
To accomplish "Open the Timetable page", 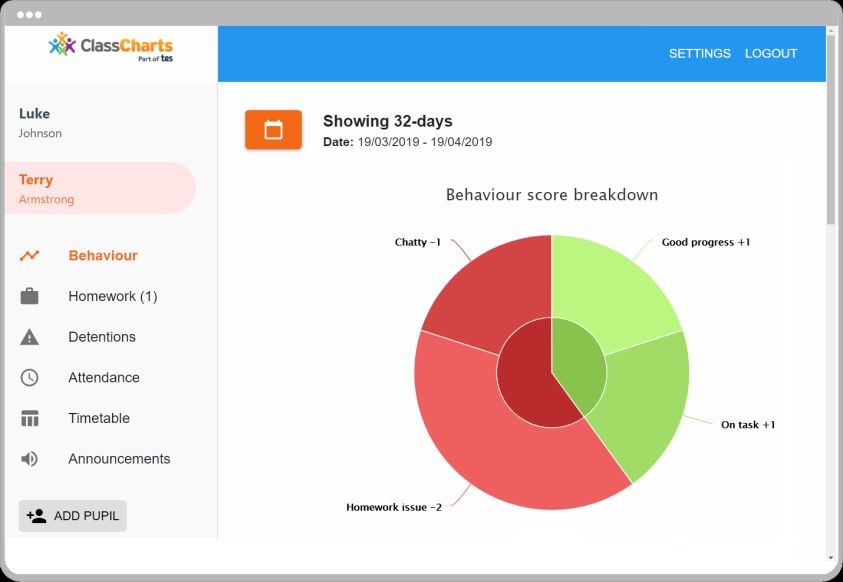I will [x=99, y=418].
